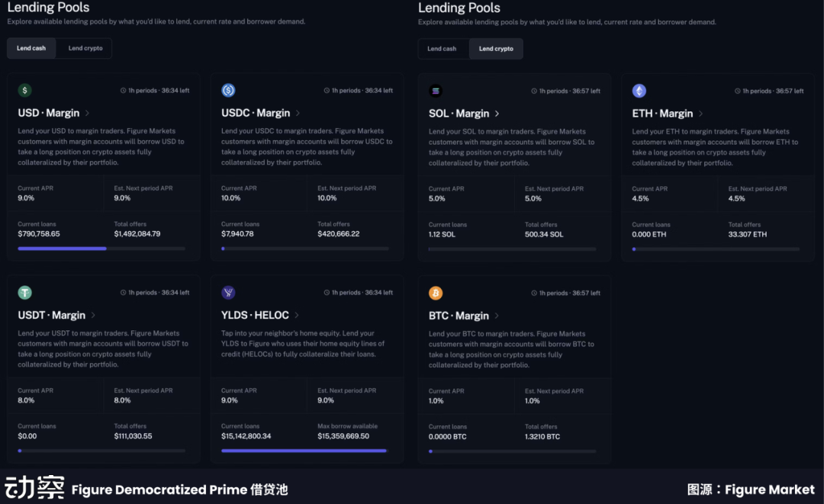The height and width of the screenshot is (504, 824).
Task: Click the YLDS HELOC Current APR 9.0% value
Action: tap(230, 400)
